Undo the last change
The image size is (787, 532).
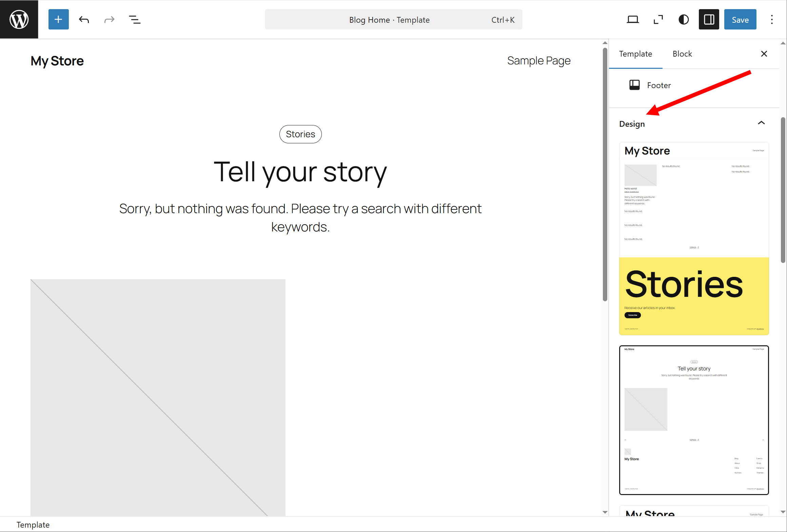tap(84, 20)
